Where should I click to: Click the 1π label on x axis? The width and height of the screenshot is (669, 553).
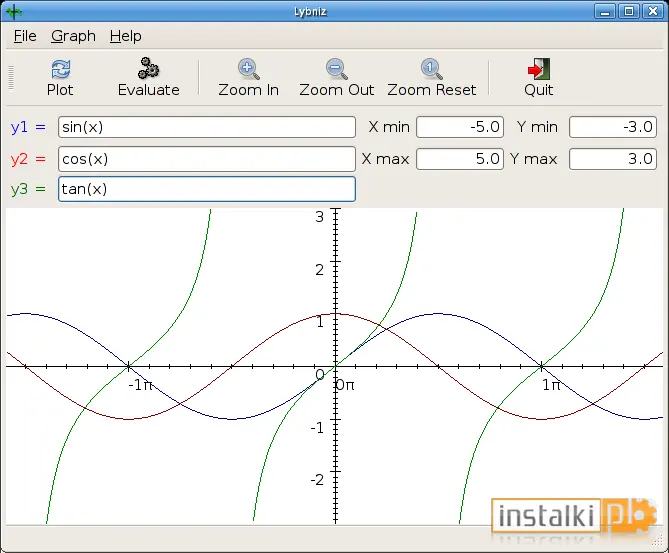551,385
